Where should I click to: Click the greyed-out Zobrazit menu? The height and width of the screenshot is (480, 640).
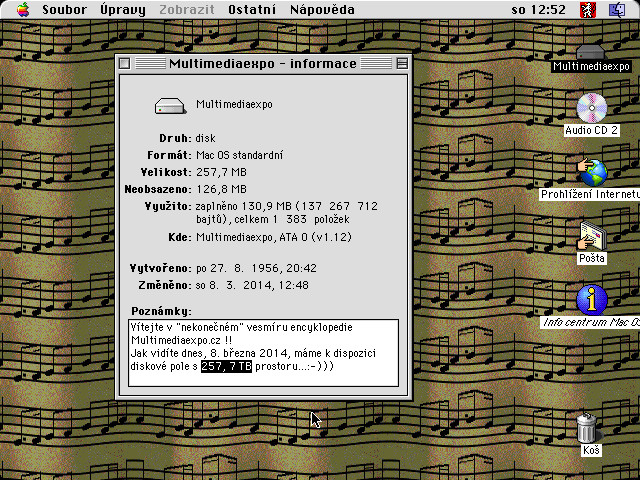click(187, 9)
